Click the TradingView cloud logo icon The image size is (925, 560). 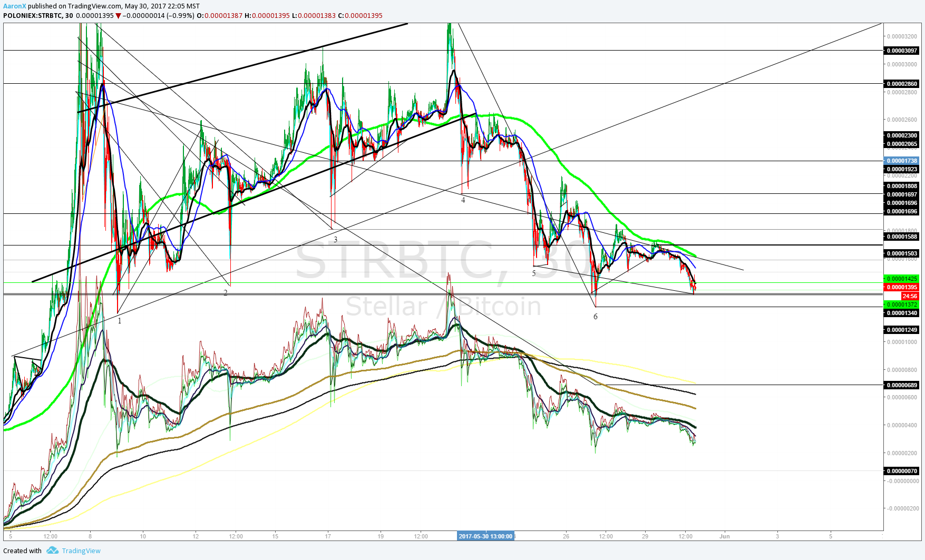pyautogui.click(x=52, y=551)
